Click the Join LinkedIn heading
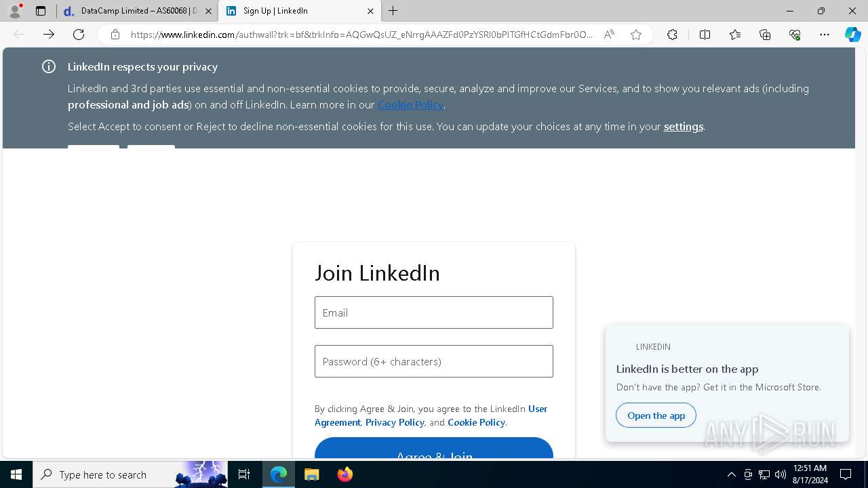Image resolution: width=868 pixels, height=488 pixels. [377, 272]
